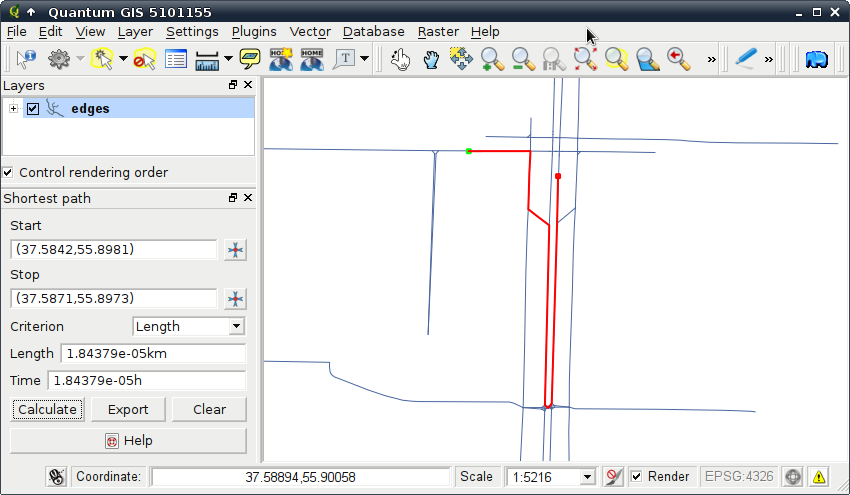850x495 pixels.
Task: Open the Text Annotation dropdown arrow
Action: pos(364,59)
